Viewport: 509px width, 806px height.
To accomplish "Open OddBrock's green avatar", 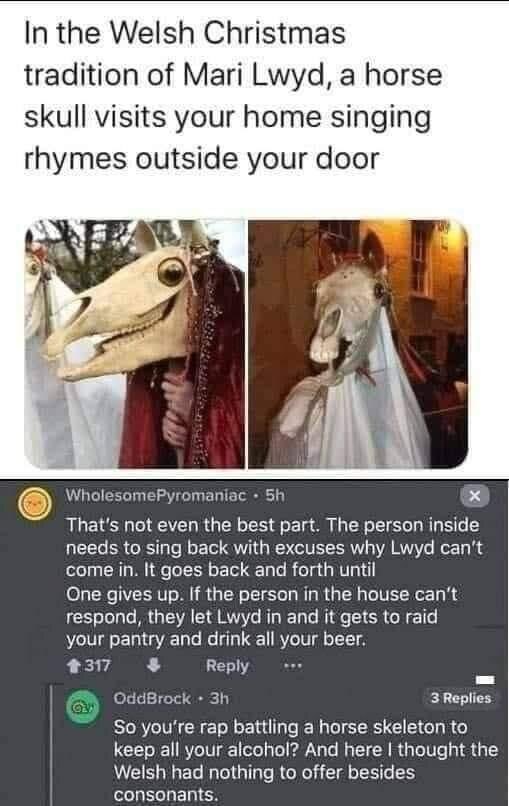I will [x=83, y=707].
